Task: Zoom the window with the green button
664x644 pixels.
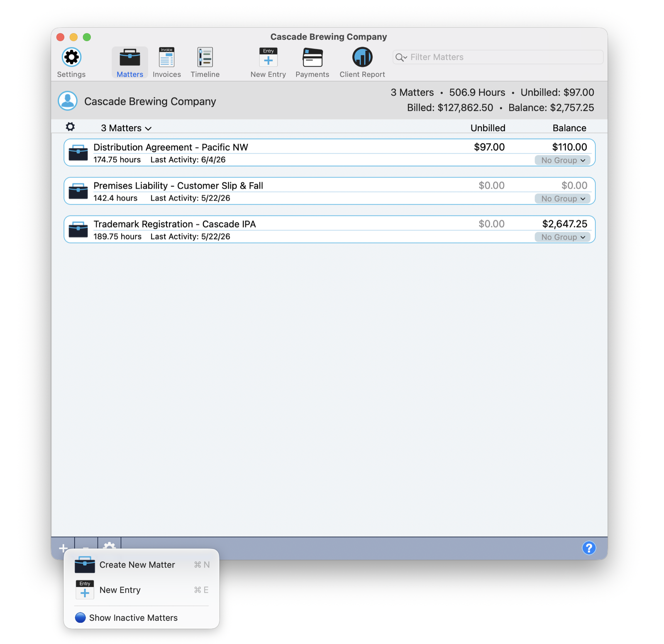Action: [87, 37]
